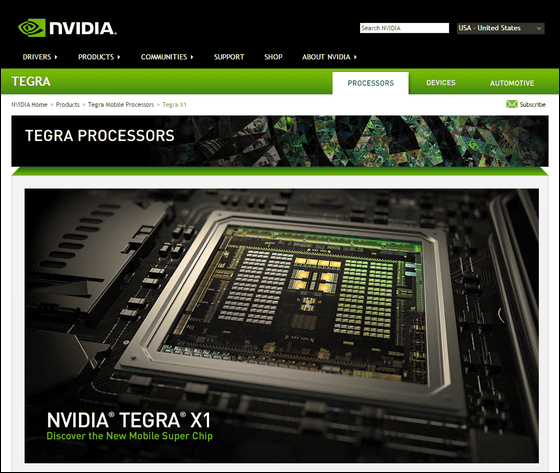Click the green Subscribe envelope icon

(x=511, y=104)
